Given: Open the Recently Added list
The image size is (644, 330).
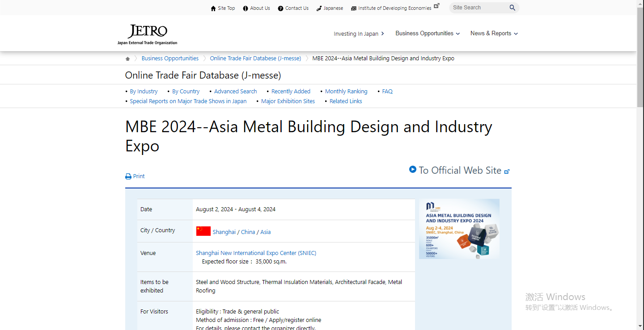Looking at the screenshot, I should tap(291, 92).
